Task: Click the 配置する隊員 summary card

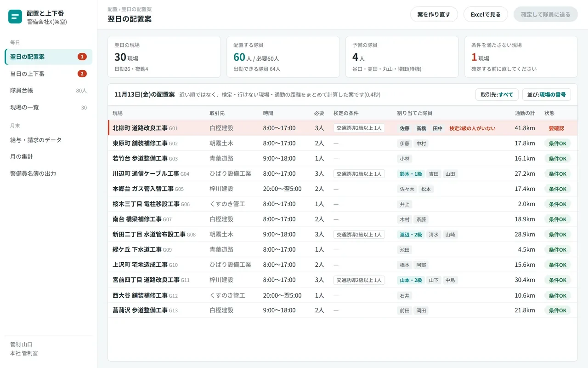Action: point(283,57)
